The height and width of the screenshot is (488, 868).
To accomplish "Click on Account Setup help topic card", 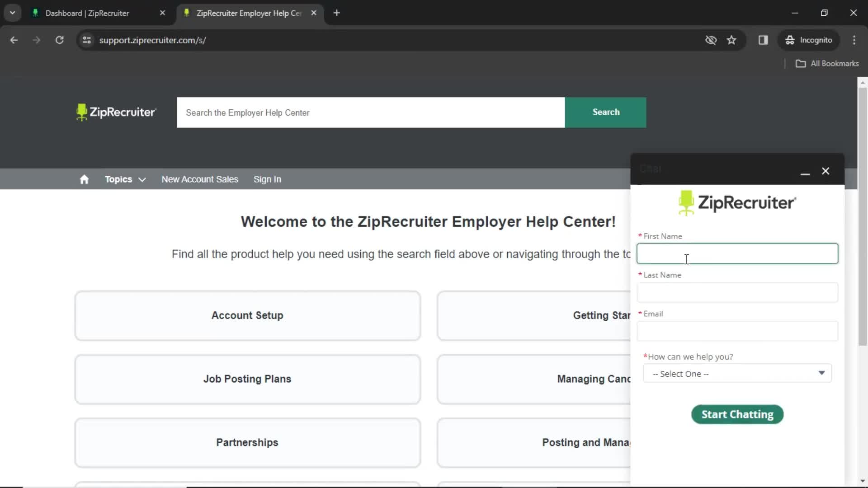I will click(x=247, y=315).
